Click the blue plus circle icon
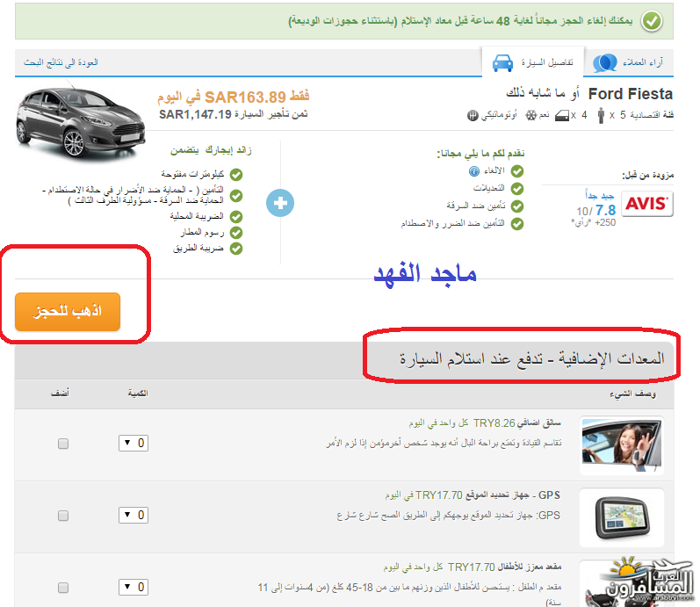700x607 pixels. point(280,203)
